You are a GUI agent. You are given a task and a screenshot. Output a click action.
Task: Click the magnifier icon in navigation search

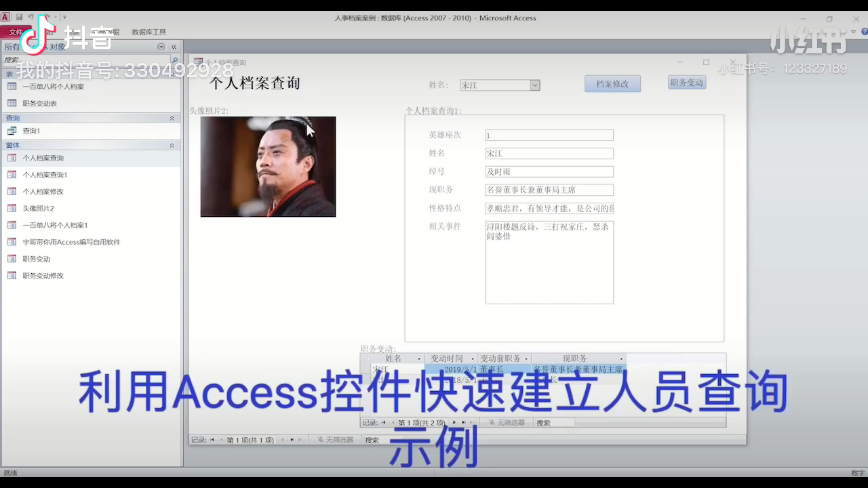pos(174,60)
